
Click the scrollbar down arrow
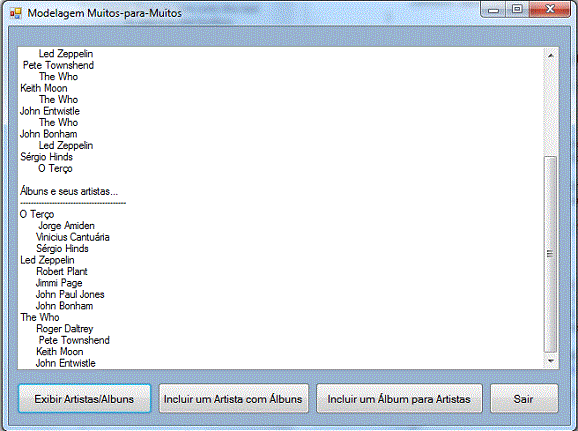[550, 361]
